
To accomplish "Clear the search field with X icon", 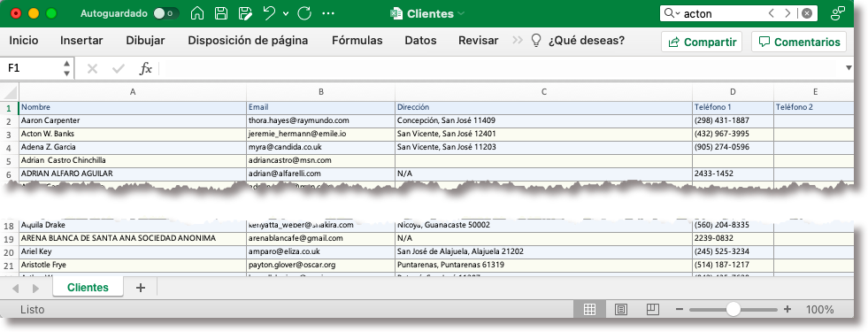I will click(807, 13).
